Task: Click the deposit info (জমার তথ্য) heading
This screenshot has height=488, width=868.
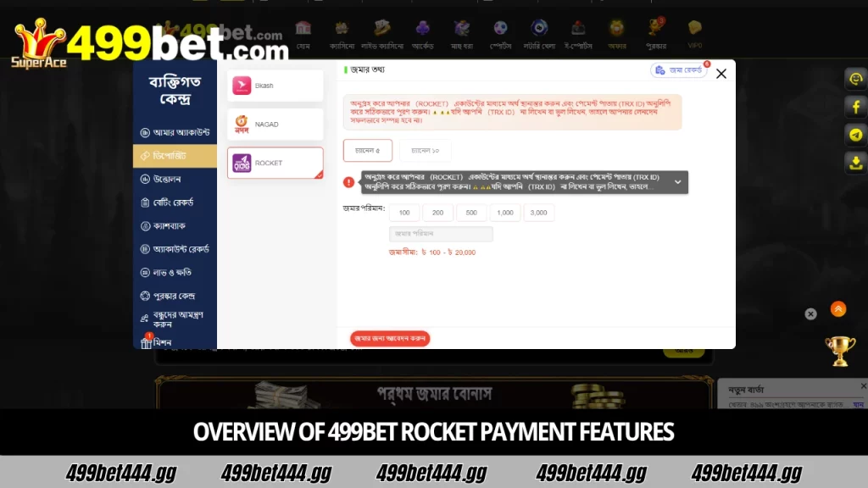Action: [x=367, y=69]
